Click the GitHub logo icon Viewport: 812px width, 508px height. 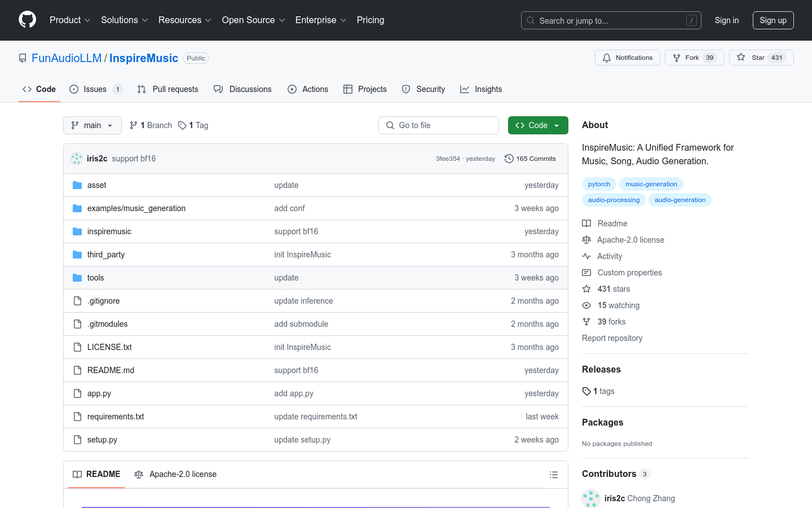click(27, 20)
